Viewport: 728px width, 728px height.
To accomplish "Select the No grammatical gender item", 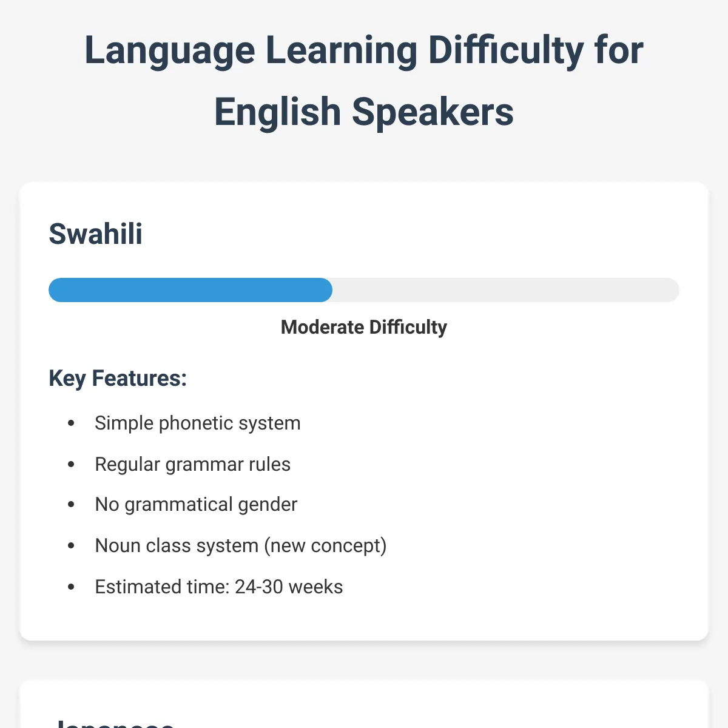I will pos(196,504).
